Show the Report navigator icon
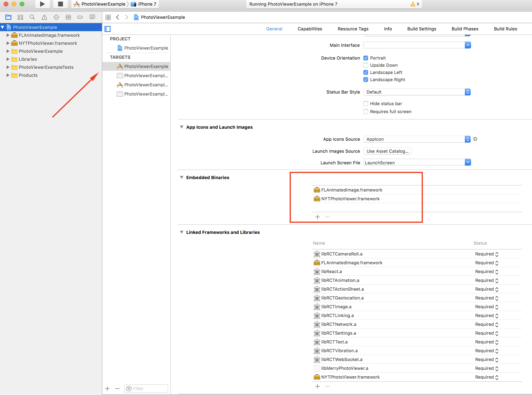The height and width of the screenshot is (395, 532). (x=92, y=17)
